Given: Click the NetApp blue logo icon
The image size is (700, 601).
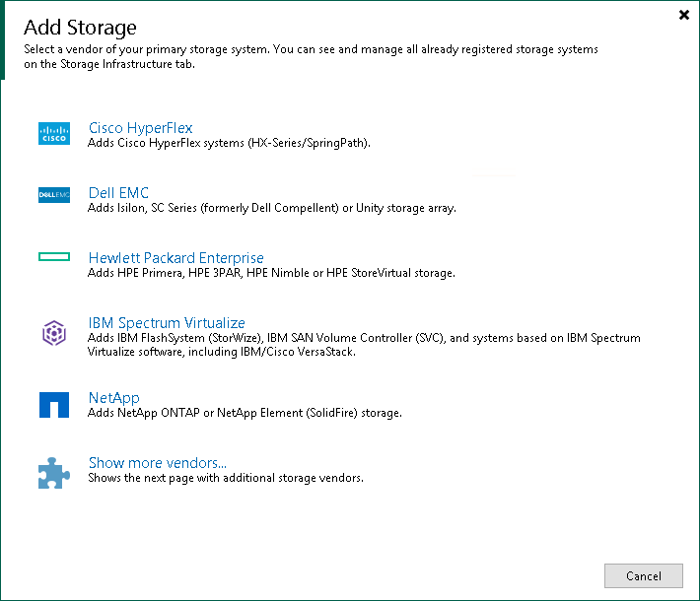Looking at the screenshot, I should (x=54, y=404).
